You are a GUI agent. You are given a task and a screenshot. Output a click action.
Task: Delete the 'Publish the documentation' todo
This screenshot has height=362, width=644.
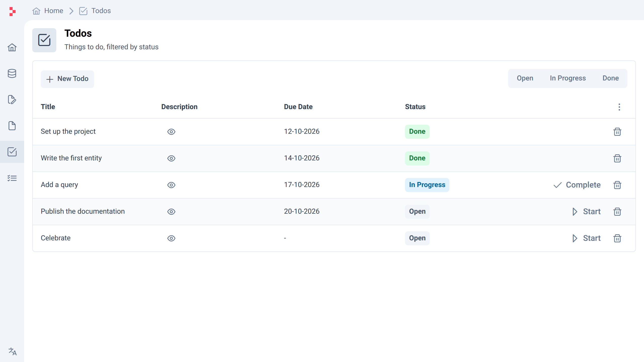click(x=617, y=212)
